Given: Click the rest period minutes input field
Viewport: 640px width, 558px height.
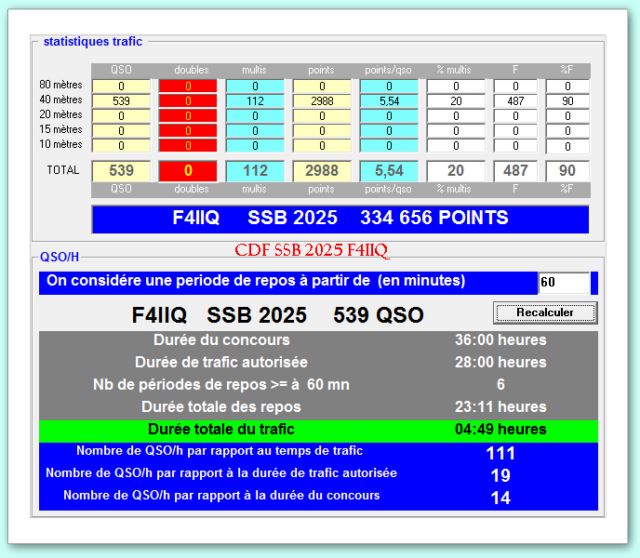Looking at the screenshot, I should pos(563,283).
